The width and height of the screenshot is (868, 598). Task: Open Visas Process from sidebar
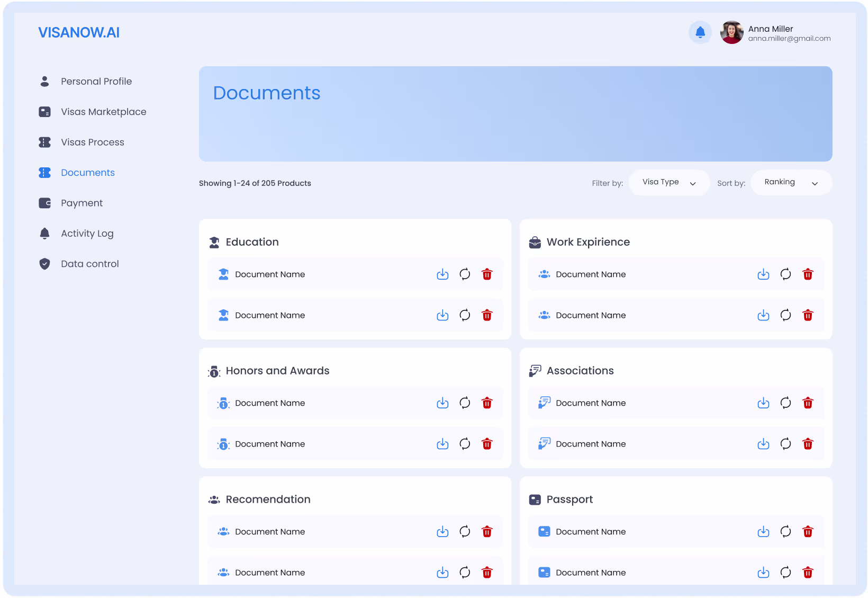tap(82, 142)
